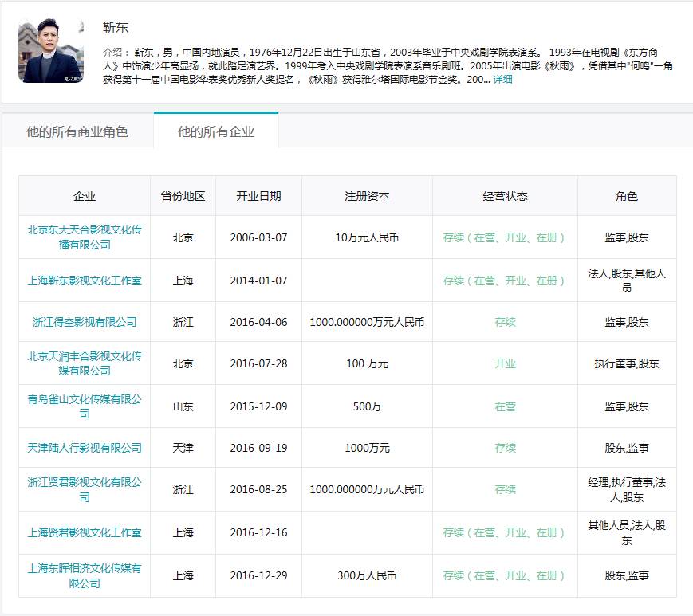Open 青岛雀山文化传媒有限公司 company link
The height and width of the screenshot is (616, 693).
(85, 406)
